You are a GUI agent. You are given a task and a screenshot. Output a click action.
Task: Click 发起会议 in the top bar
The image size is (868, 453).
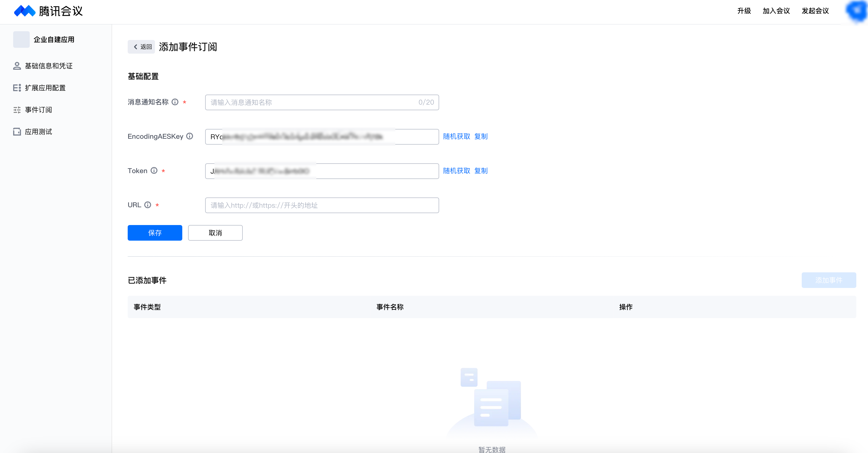pos(815,11)
